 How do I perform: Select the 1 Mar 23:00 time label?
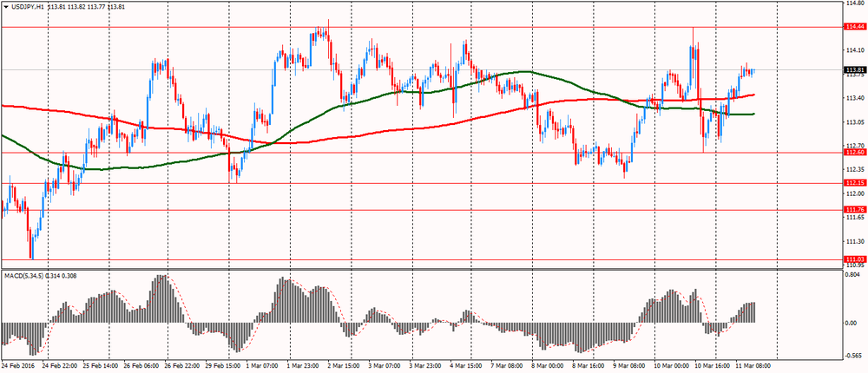(x=305, y=367)
